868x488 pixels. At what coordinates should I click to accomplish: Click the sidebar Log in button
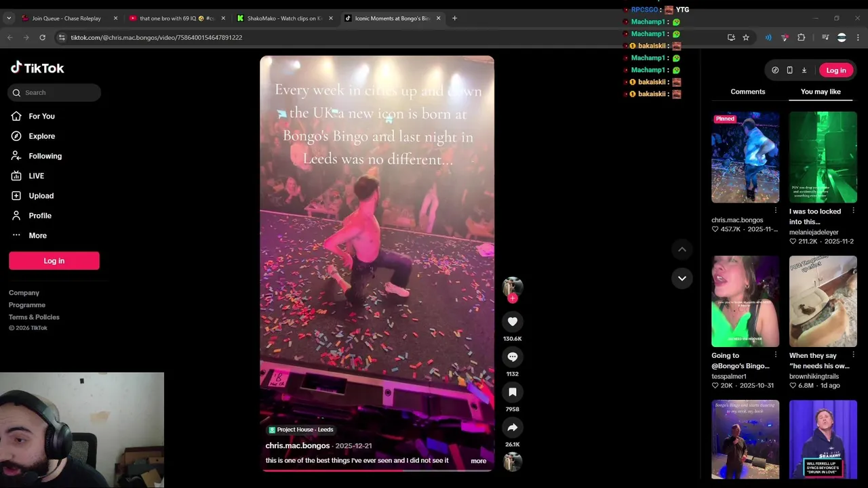[x=54, y=261]
